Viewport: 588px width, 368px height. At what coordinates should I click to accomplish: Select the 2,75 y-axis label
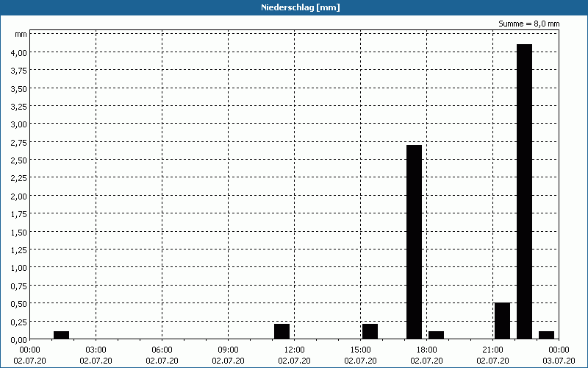[19, 143]
